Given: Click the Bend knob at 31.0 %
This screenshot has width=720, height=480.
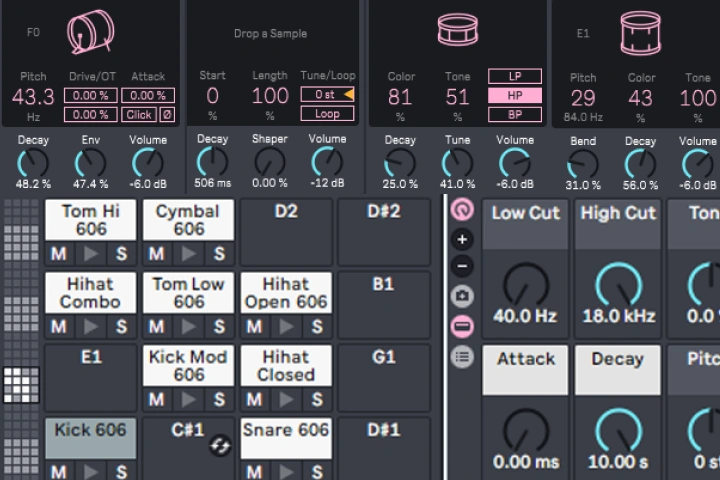Looking at the screenshot, I should pyautogui.click(x=583, y=164).
